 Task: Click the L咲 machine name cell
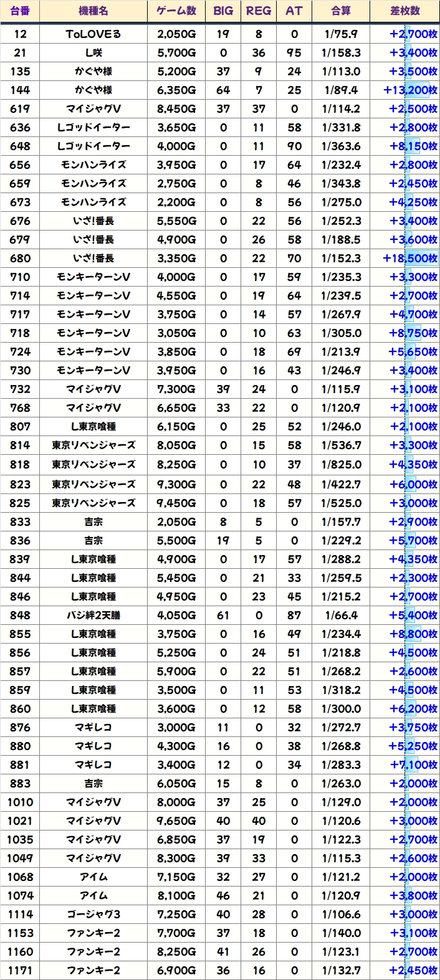point(93,53)
